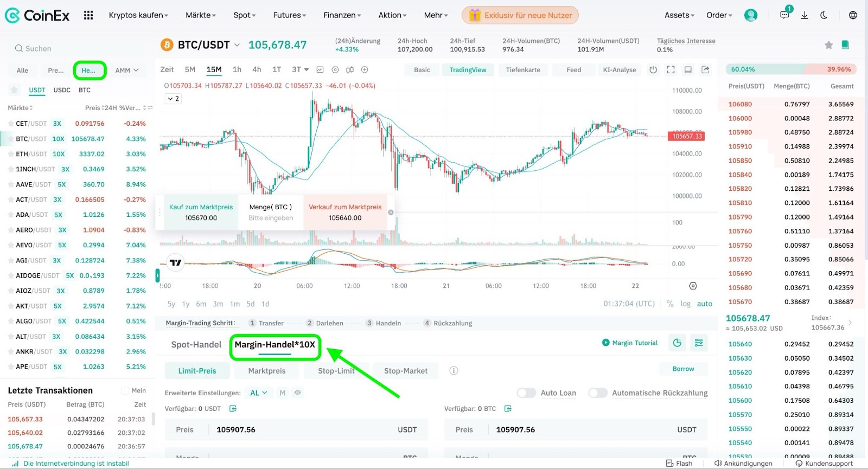Click the download app icon

(x=805, y=15)
